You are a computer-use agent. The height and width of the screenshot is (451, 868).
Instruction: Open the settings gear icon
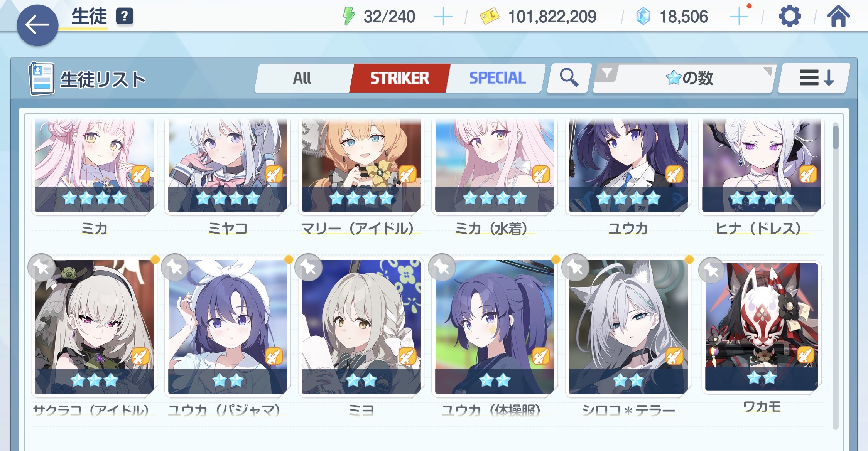790,17
